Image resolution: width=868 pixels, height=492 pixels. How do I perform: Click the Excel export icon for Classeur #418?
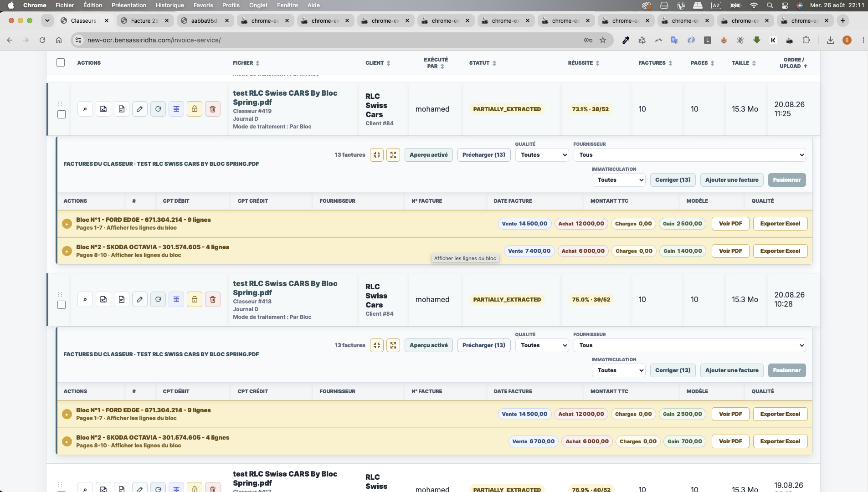pyautogui.click(x=103, y=299)
